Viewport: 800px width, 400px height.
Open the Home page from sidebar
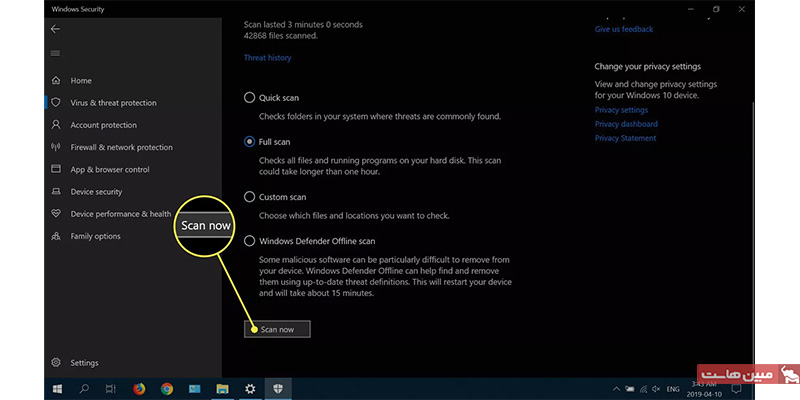[81, 81]
